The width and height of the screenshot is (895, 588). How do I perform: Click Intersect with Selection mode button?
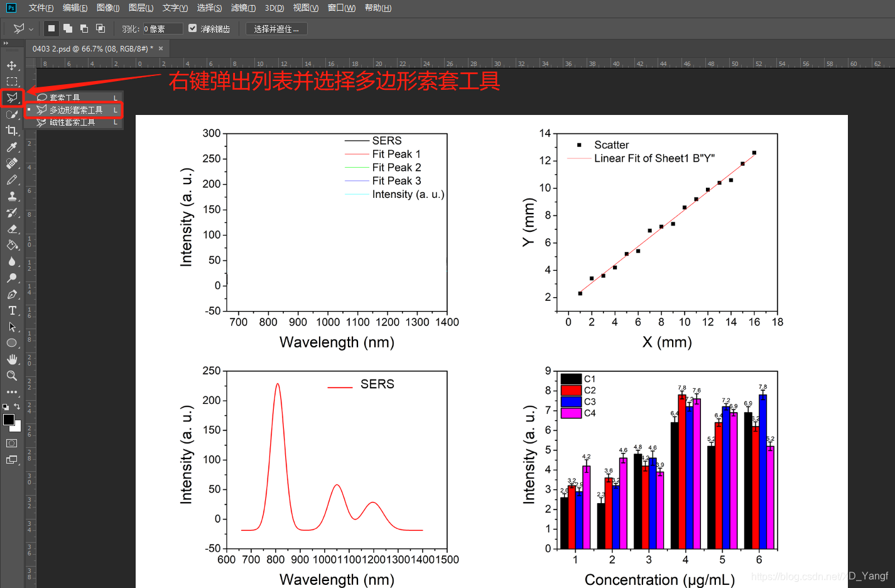click(100, 28)
